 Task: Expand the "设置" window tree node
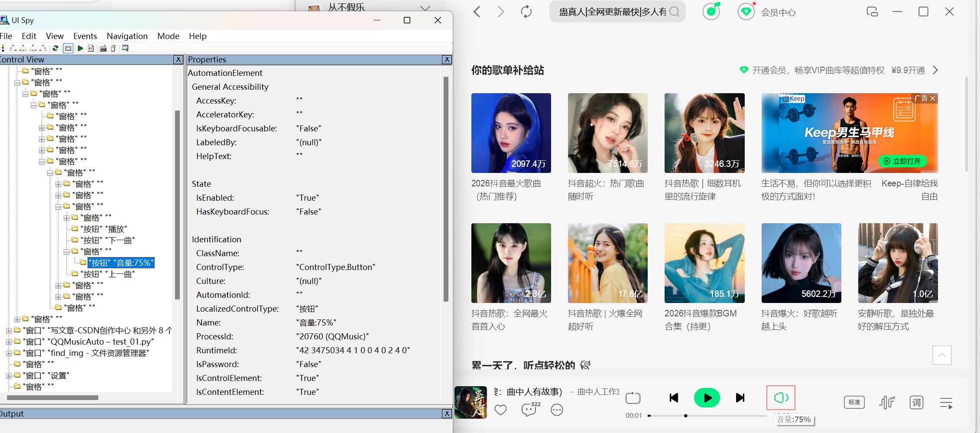tap(9, 376)
